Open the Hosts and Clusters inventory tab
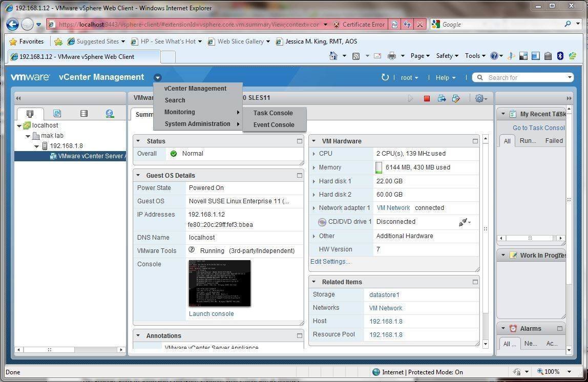 point(30,114)
